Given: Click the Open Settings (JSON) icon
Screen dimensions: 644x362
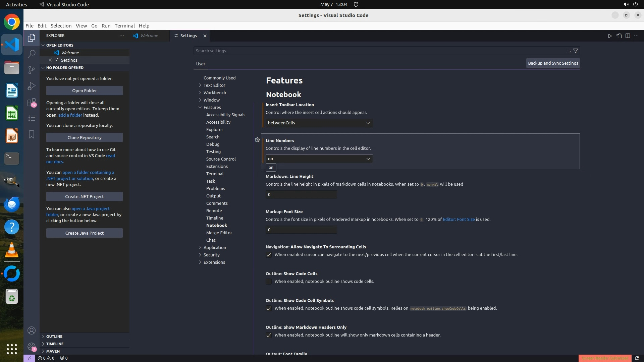Looking at the screenshot, I should coord(619,36).
